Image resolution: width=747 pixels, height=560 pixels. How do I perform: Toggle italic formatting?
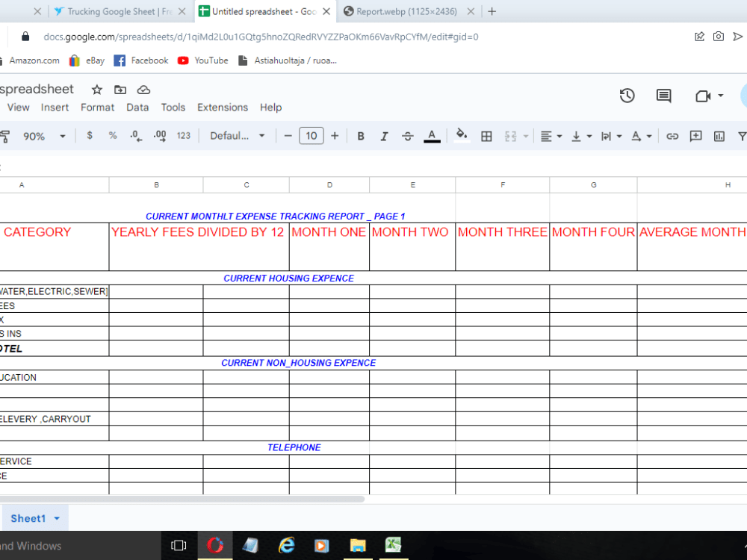(x=384, y=135)
